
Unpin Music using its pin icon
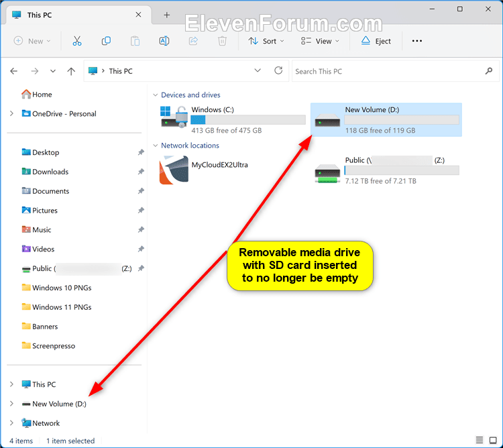[141, 229]
